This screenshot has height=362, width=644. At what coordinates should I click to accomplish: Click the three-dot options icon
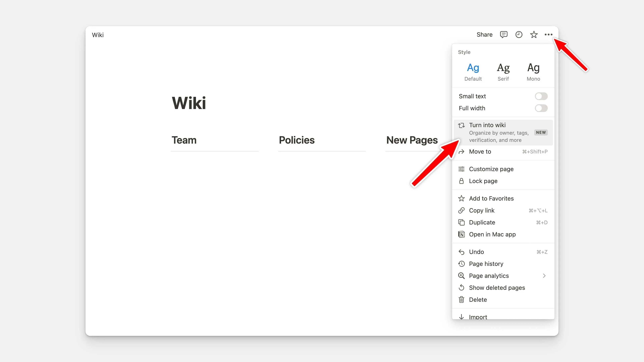point(549,35)
